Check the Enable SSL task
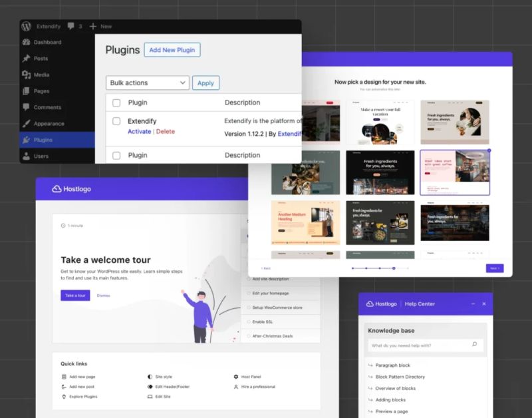The height and width of the screenshot is (418, 532). tap(249, 321)
